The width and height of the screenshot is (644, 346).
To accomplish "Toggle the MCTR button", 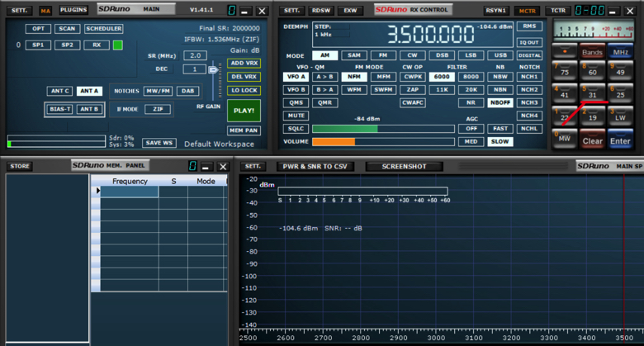I will coord(528,11).
